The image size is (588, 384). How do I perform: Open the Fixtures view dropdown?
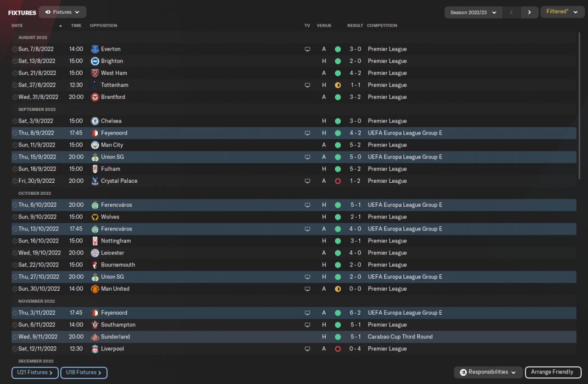pyautogui.click(x=62, y=12)
